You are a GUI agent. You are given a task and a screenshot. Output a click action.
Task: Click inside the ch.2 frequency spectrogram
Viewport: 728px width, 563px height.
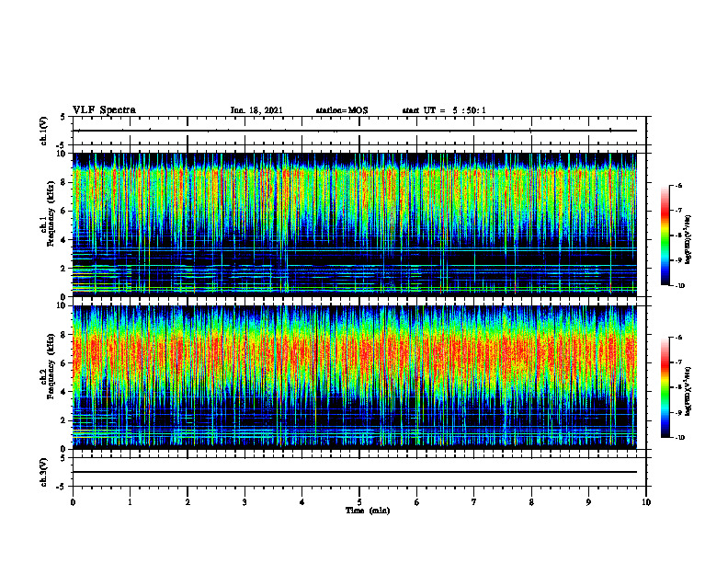coord(355,377)
